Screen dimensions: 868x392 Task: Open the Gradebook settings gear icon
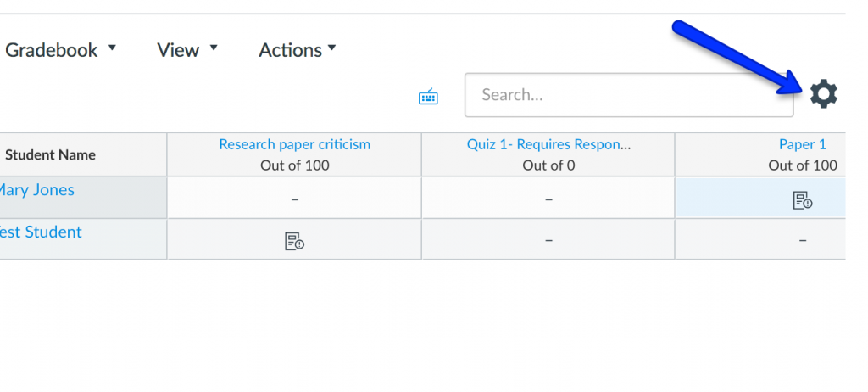coord(823,94)
